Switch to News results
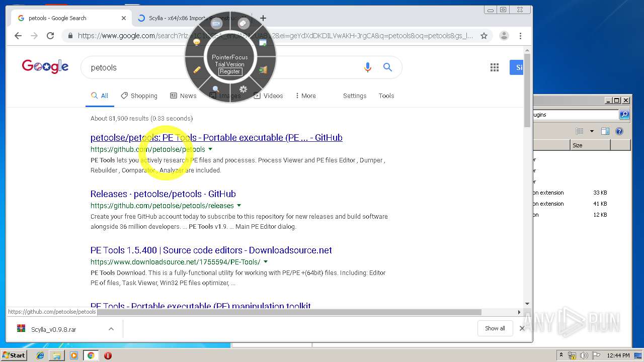 183,96
